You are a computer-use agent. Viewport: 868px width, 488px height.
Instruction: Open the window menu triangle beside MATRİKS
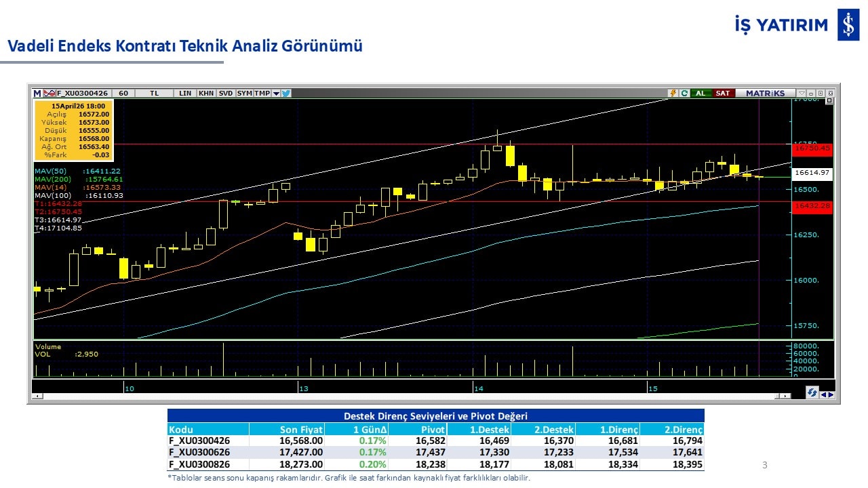click(x=802, y=94)
